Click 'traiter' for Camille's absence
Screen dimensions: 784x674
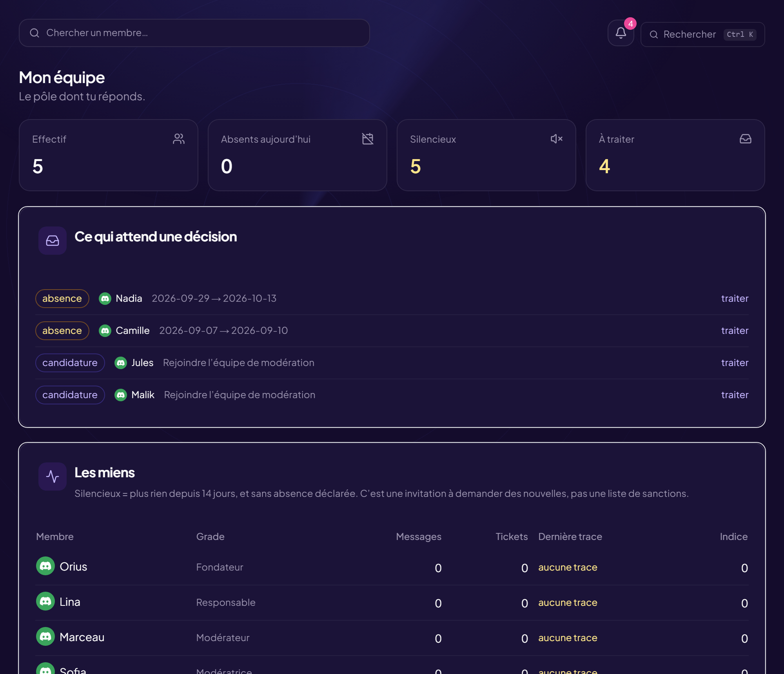[735, 331]
